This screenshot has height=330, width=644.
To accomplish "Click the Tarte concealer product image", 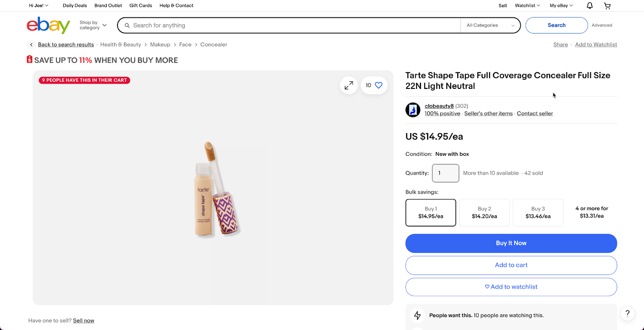I will (217, 189).
